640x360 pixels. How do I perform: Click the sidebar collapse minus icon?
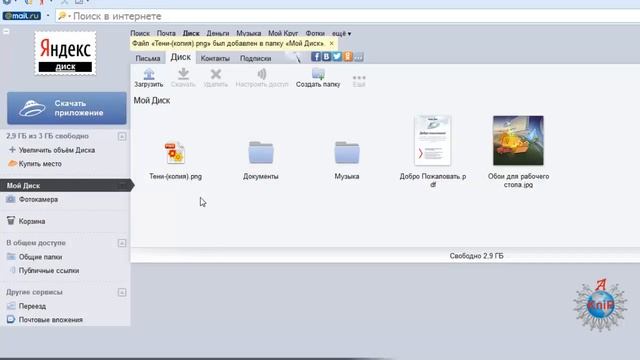pos(6,31)
